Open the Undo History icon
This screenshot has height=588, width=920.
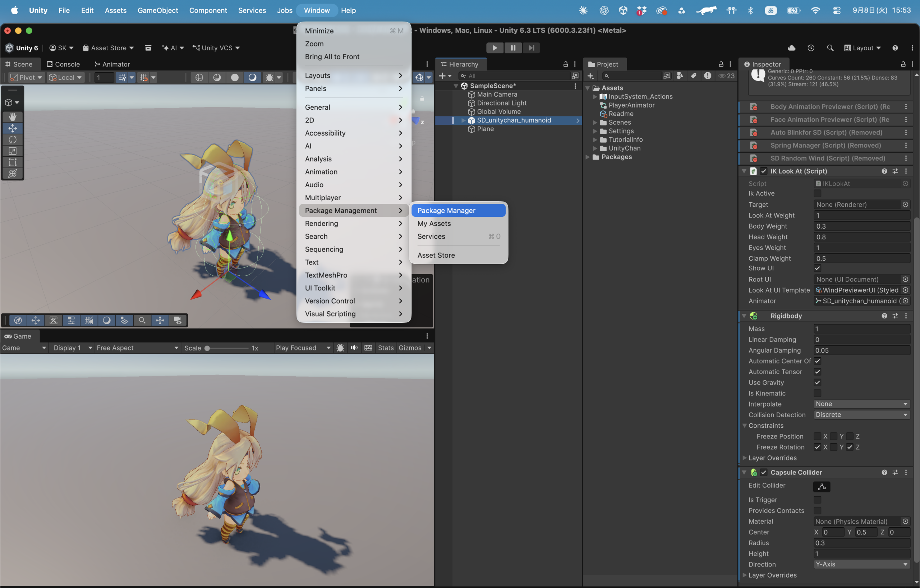pos(811,48)
